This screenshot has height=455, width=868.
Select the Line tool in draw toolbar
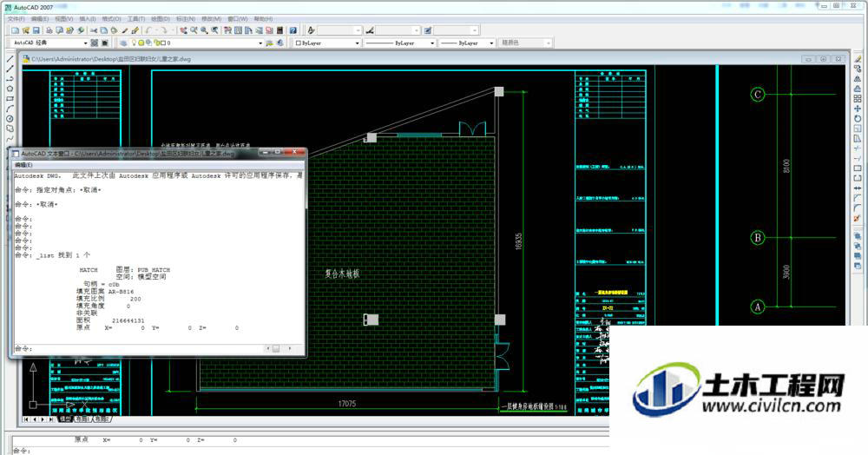pyautogui.click(x=10, y=59)
